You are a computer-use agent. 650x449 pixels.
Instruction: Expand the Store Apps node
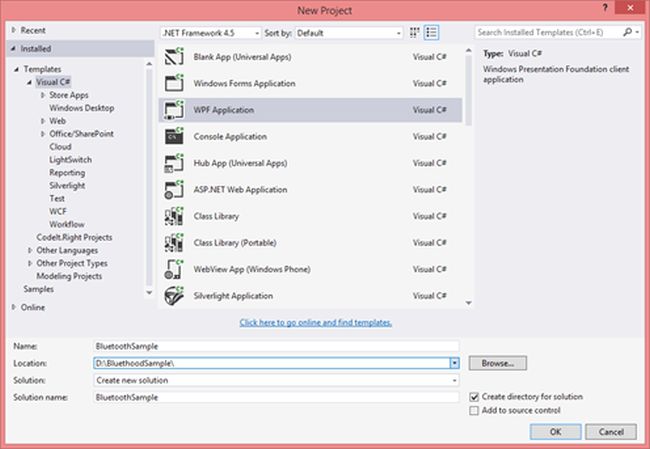[43, 95]
